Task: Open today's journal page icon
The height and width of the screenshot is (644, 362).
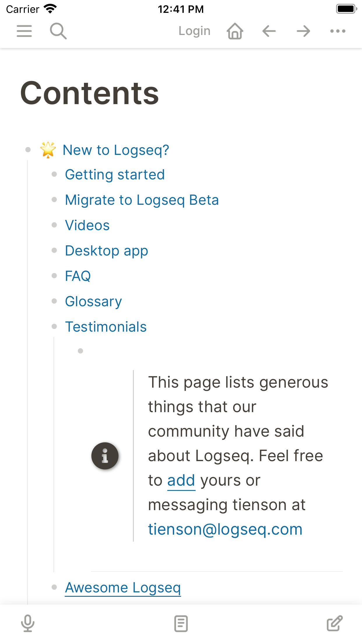Action: 181,624
